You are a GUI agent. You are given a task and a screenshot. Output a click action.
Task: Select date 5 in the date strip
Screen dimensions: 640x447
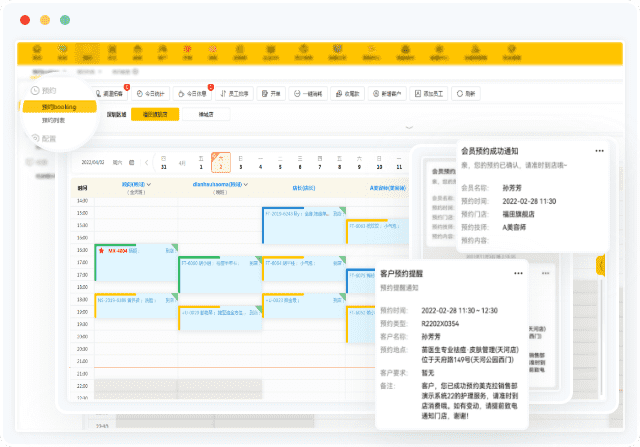[x=280, y=162]
